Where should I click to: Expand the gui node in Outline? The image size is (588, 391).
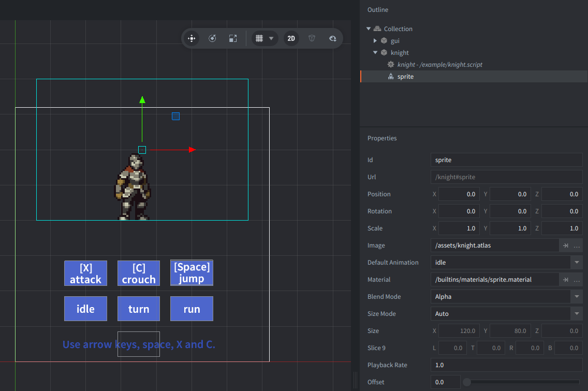click(x=375, y=40)
